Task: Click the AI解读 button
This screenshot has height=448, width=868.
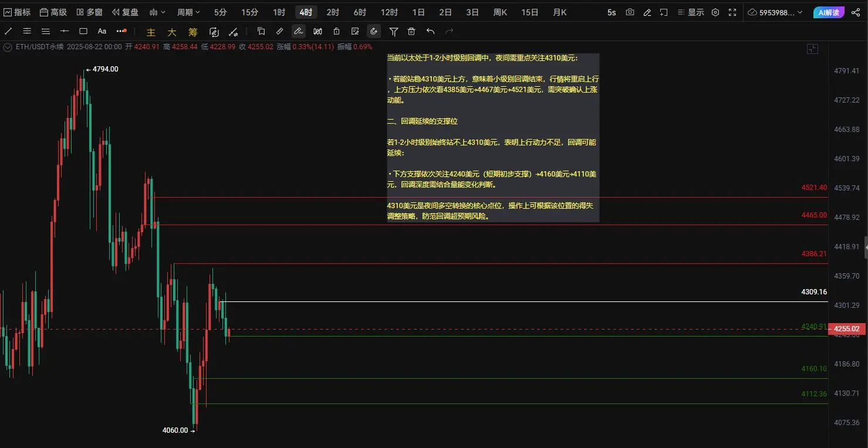Action: tap(829, 12)
